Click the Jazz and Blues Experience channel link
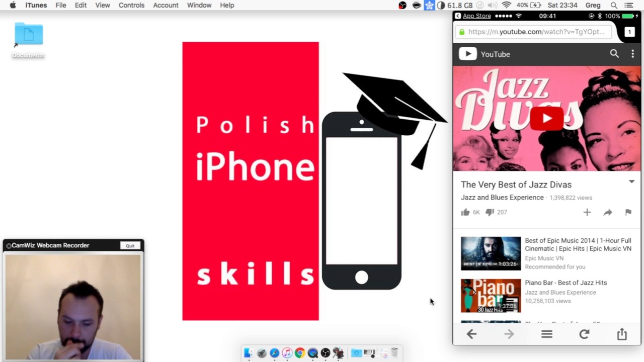The height and width of the screenshot is (362, 644). click(502, 198)
